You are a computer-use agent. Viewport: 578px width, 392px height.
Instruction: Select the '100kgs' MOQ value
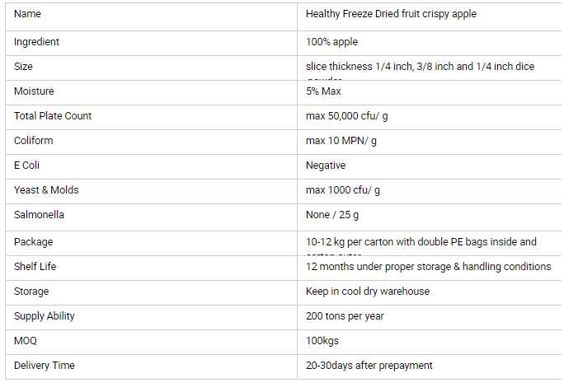point(322,341)
